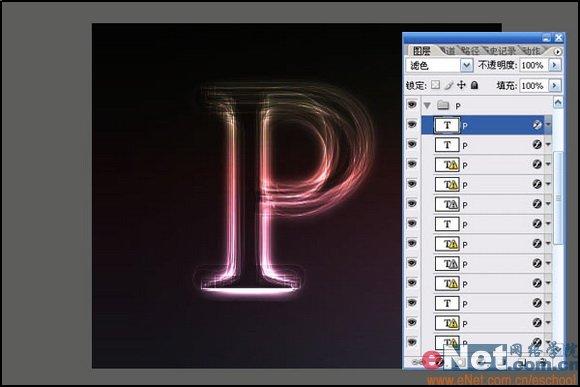Hide the P group folder via eye
The width and height of the screenshot is (580, 387).
coord(412,105)
